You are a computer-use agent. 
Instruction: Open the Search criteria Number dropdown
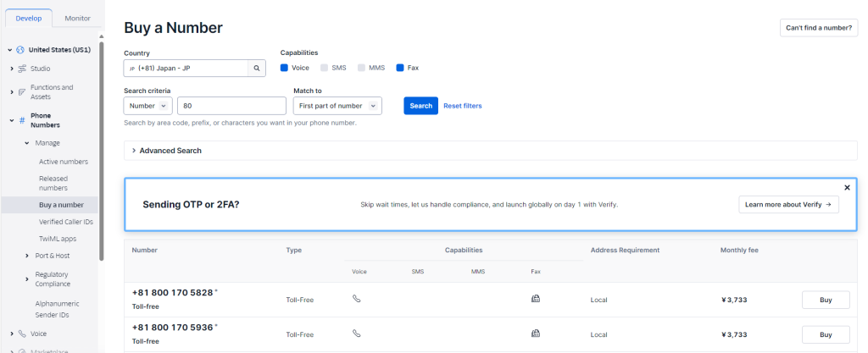coord(148,106)
